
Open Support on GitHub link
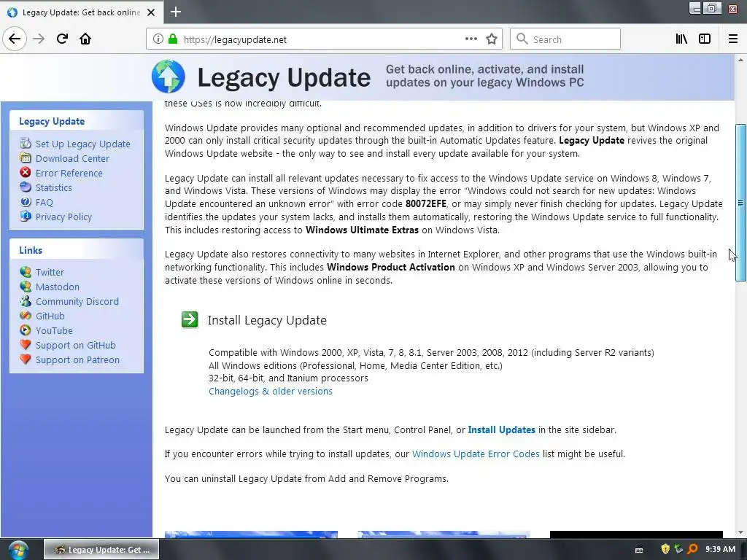[76, 345]
